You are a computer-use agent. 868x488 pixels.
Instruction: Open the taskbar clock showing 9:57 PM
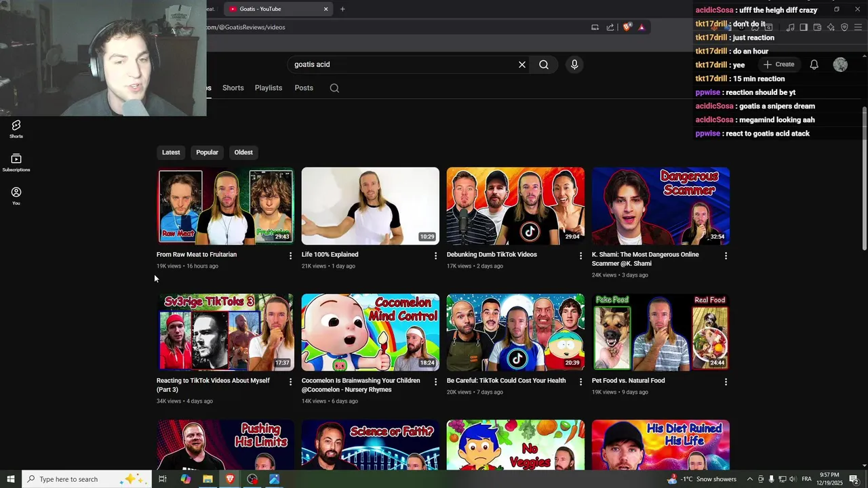[x=829, y=479]
